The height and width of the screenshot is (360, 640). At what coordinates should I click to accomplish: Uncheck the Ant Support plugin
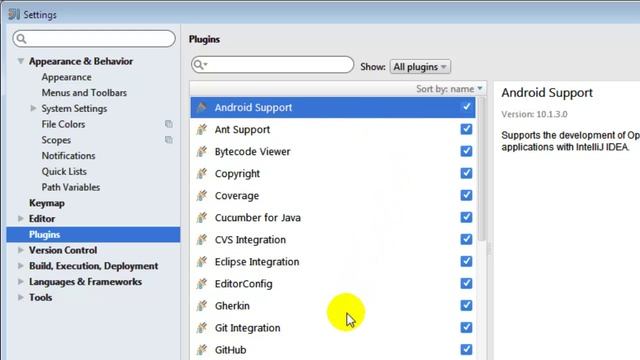pos(466,129)
